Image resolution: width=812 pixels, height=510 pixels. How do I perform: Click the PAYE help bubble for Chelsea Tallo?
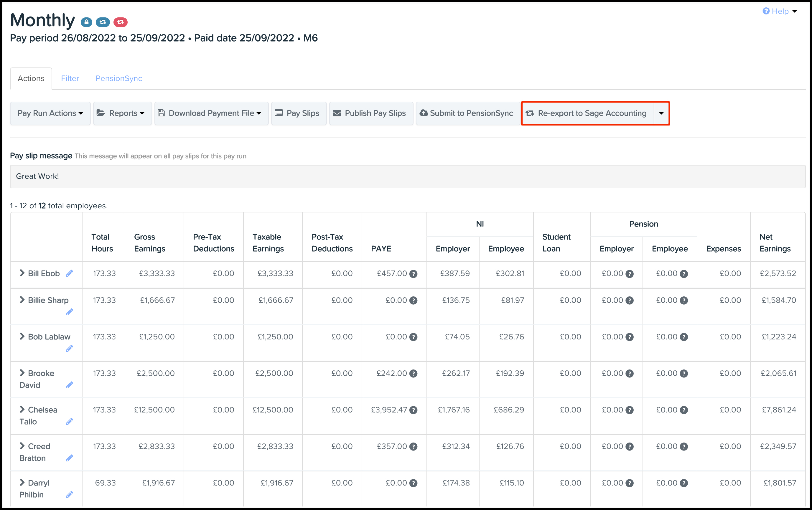click(x=413, y=410)
